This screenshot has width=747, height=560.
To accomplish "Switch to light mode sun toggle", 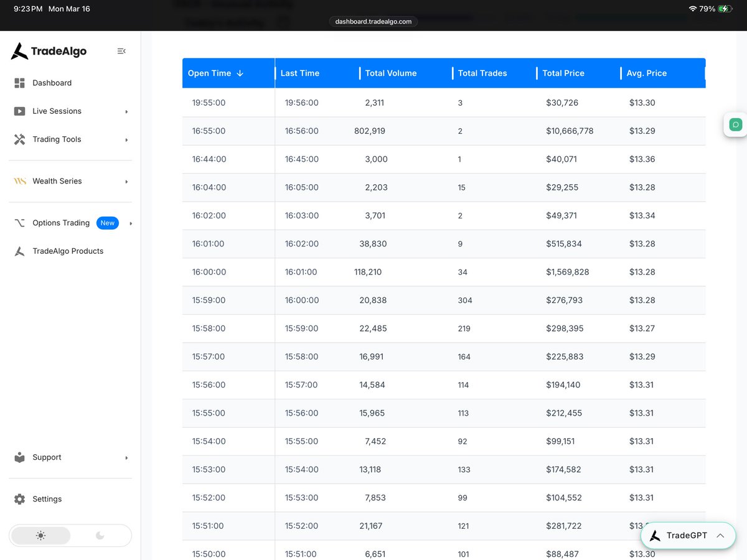I will [41, 536].
